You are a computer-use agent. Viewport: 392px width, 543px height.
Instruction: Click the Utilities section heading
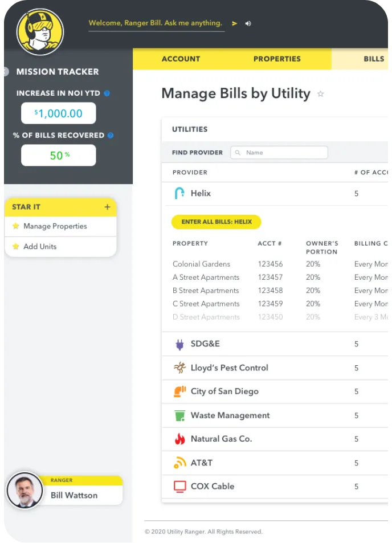[x=190, y=129]
